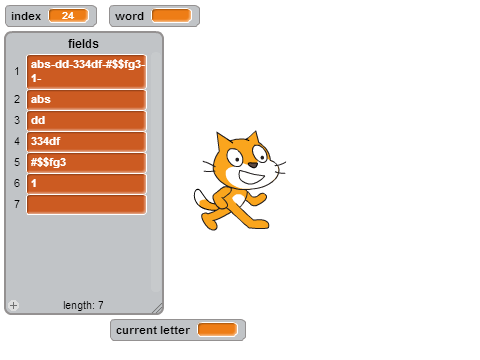This screenshot has height=360, width=480.
Task: Select list item 'dd'
Action: [x=87, y=121]
